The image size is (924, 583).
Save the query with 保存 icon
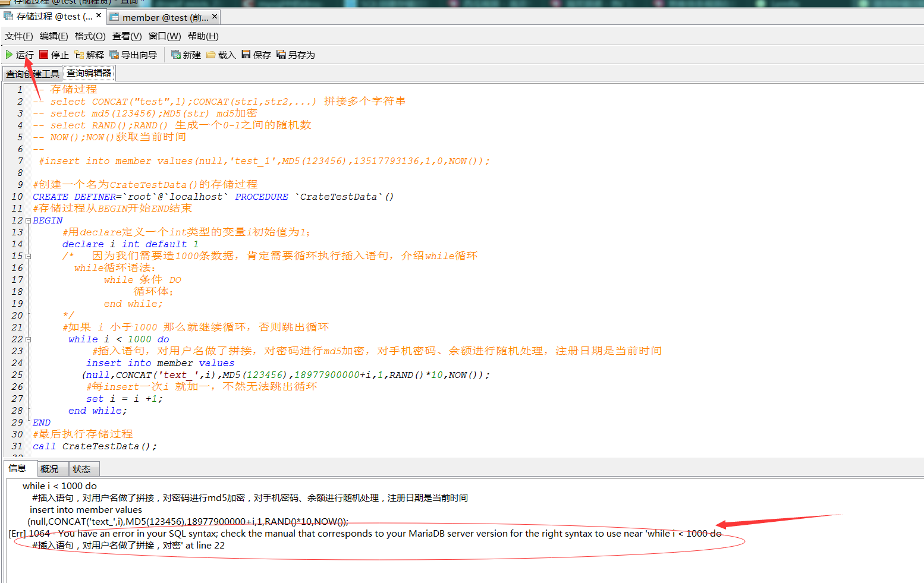click(x=246, y=55)
